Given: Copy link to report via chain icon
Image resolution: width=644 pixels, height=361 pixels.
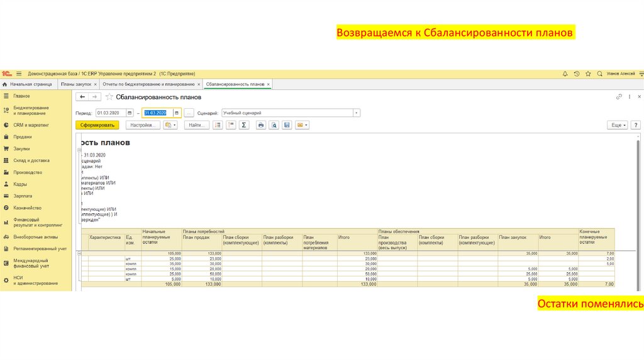Looking at the screenshot, I should tap(619, 97).
